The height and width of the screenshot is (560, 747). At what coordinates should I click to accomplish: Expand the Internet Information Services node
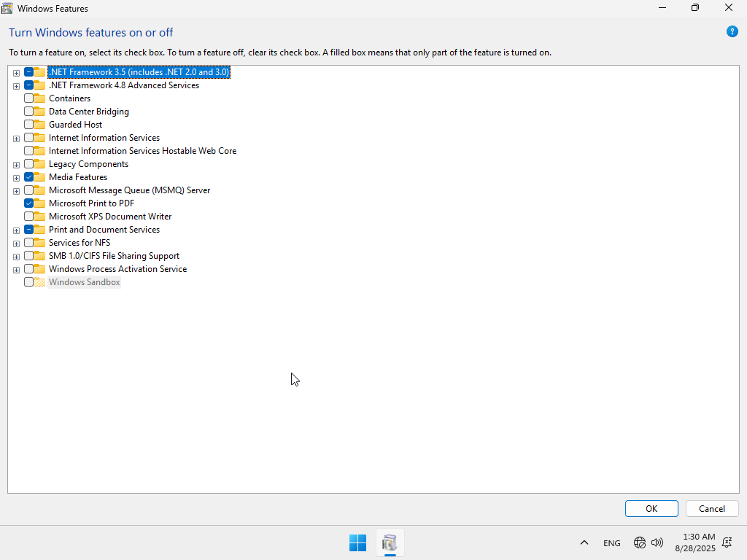pyautogui.click(x=16, y=139)
